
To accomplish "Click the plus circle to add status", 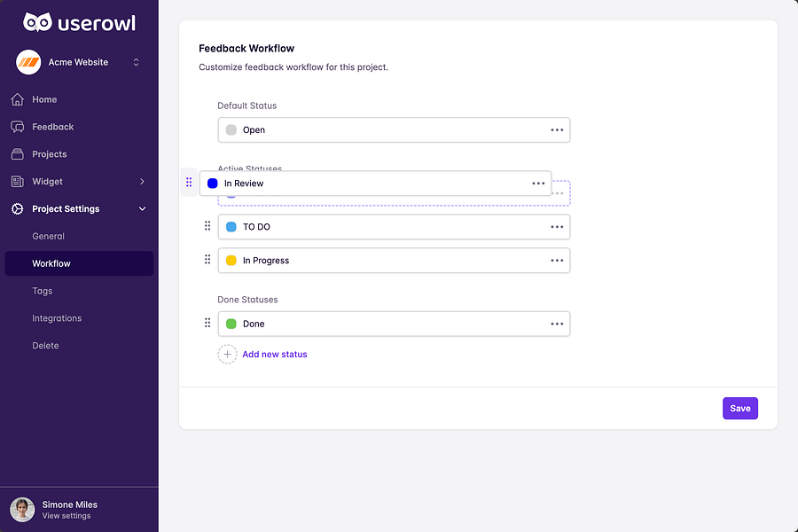I will (227, 355).
